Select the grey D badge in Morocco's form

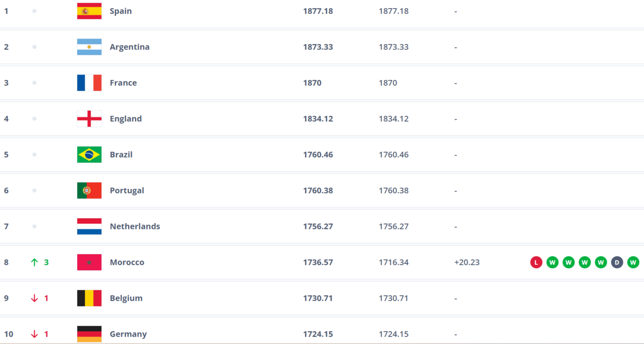[617, 263]
